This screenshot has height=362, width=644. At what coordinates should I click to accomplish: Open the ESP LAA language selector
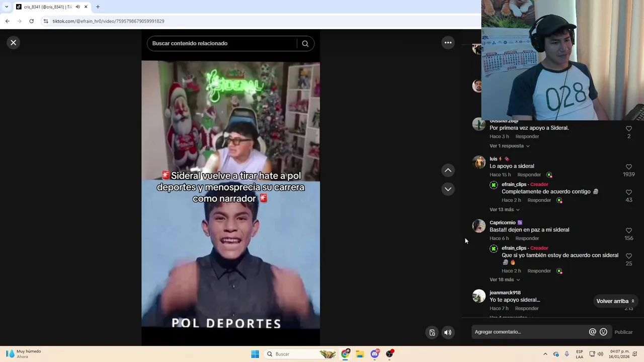click(x=580, y=354)
